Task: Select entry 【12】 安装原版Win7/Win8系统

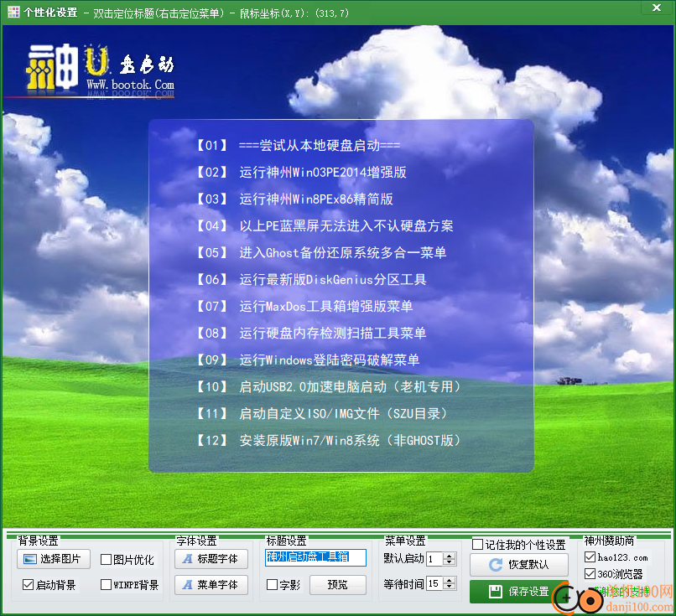Action: (x=329, y=440)
